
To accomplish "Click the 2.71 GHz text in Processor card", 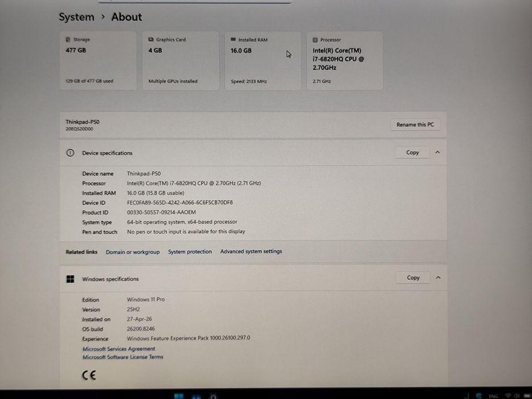I will click(x=322, y=82).
